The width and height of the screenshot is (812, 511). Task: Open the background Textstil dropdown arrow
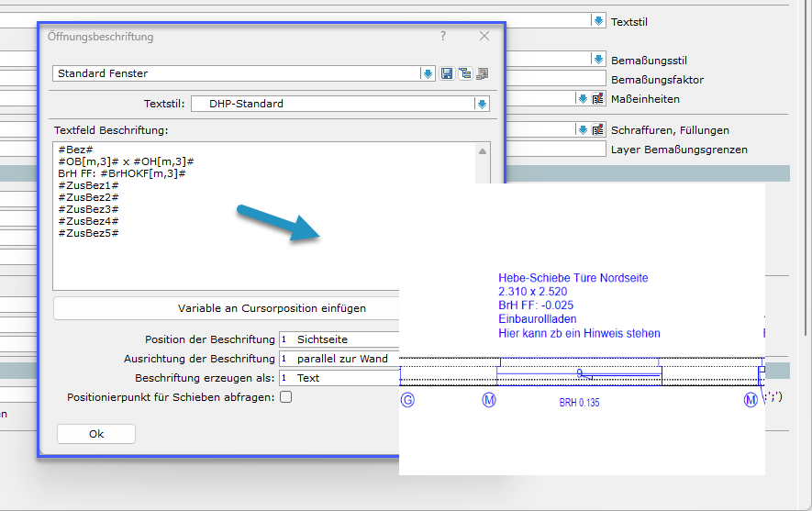[598, 20]
